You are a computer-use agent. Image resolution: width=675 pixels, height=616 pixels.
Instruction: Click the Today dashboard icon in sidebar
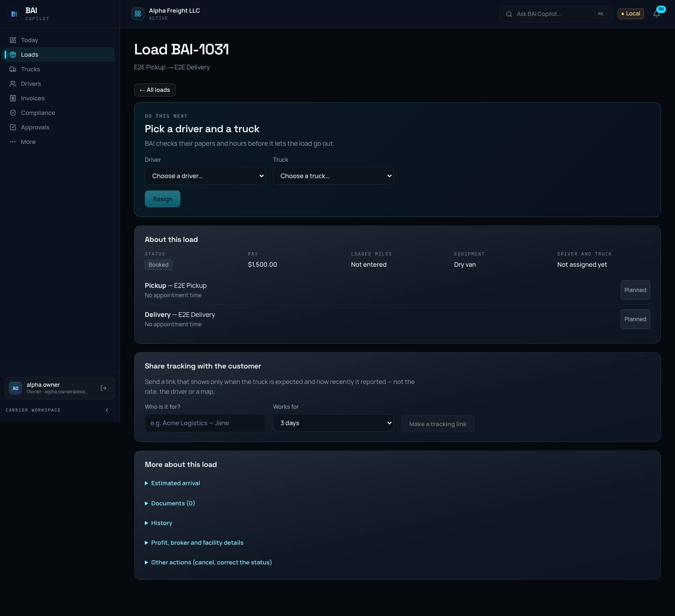click(13, 40)
